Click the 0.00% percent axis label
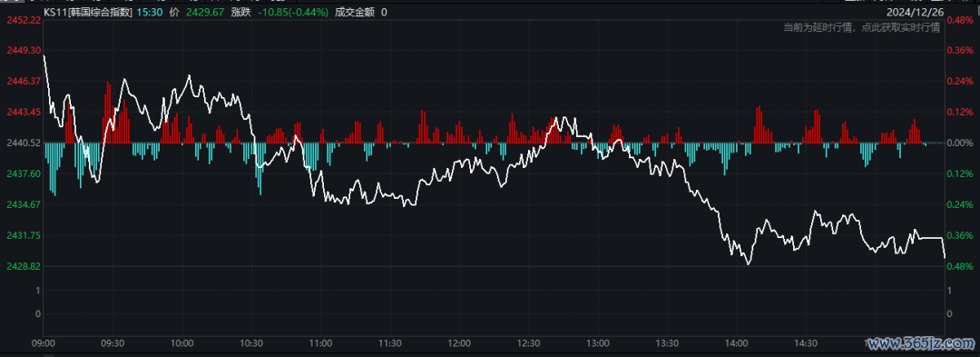 (x=961, y=144)
